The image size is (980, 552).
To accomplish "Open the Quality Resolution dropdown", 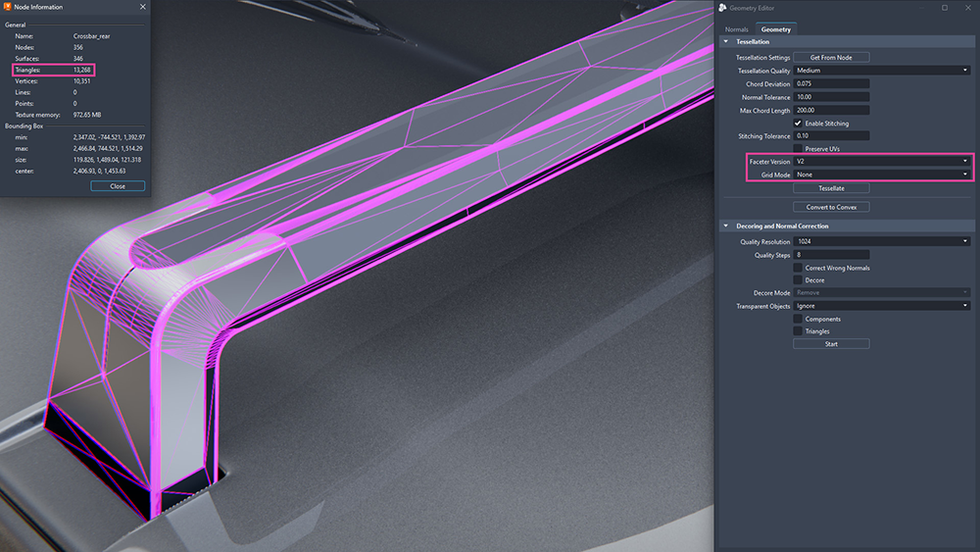I will [882, 241].
